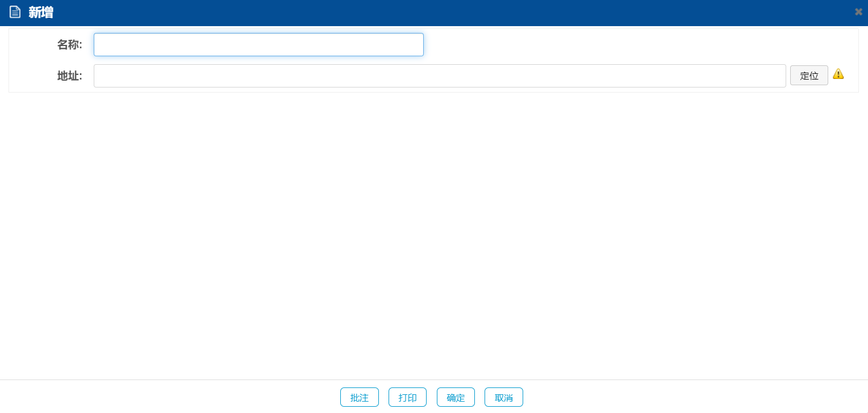Click the footer area right of the 取消 button
868x413 pixels.
(x=682, y=397)
